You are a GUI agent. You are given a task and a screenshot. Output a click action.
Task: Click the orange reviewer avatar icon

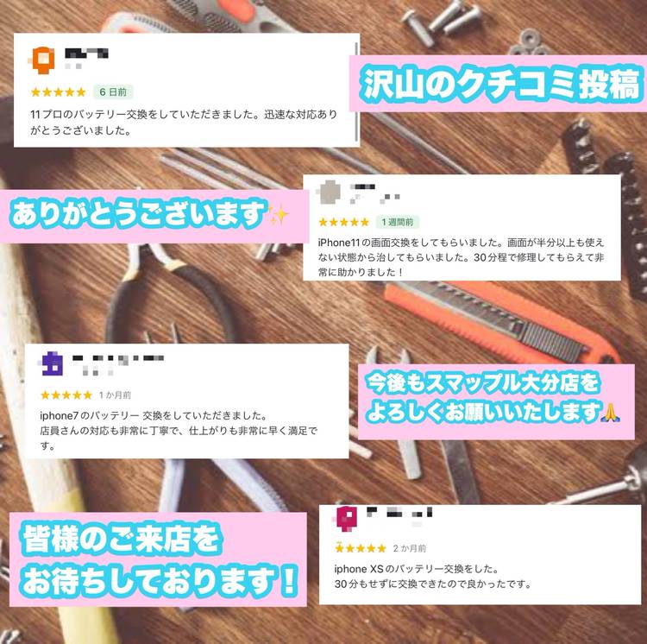(x=43, y=60)
